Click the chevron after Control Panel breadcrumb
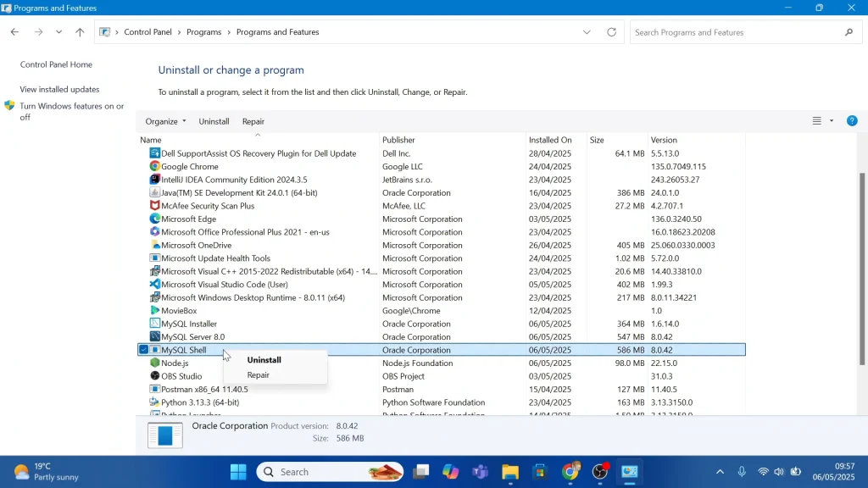The image size is (868, 488). point(180,32)
